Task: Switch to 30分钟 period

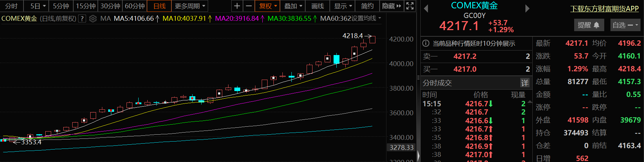Action: coord(110,6)
